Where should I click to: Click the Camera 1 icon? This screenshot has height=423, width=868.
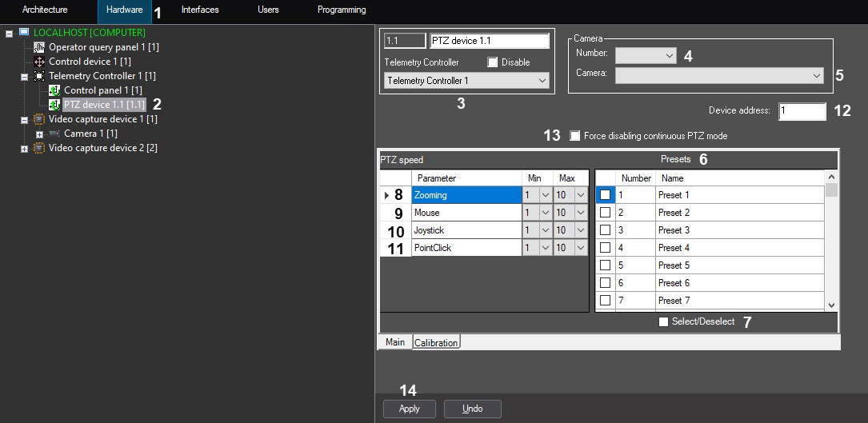click(x=54, y=134)
